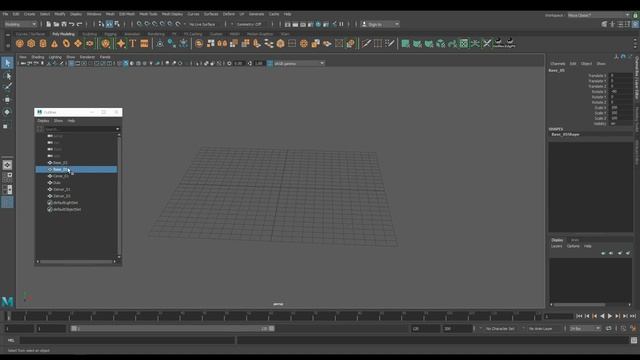Open the Modeling menu set dropdown
640x360 pixels.
(21, 24)
